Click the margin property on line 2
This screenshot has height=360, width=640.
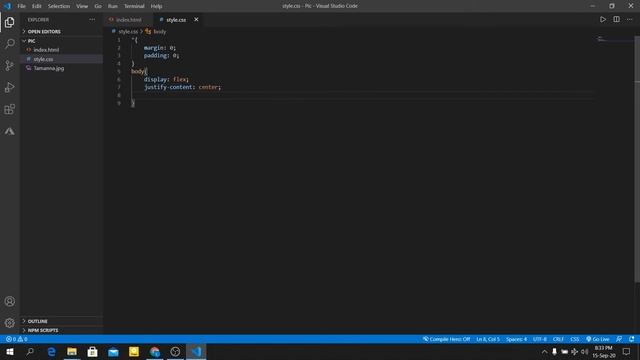[x=153, y=48]
